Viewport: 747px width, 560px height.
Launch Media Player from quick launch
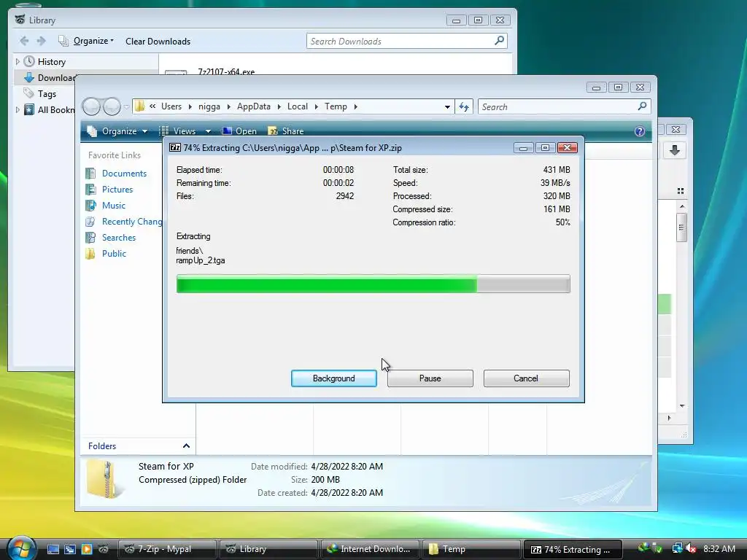87,549
